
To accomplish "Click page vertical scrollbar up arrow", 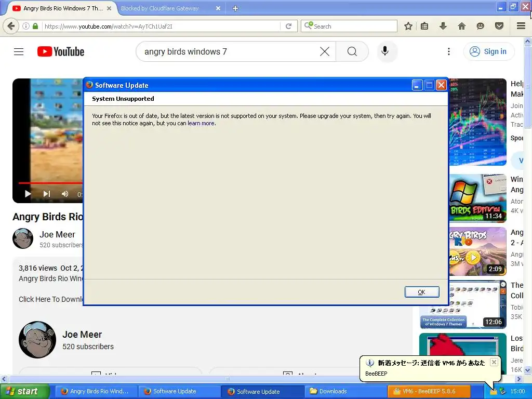I will point(528,42).
